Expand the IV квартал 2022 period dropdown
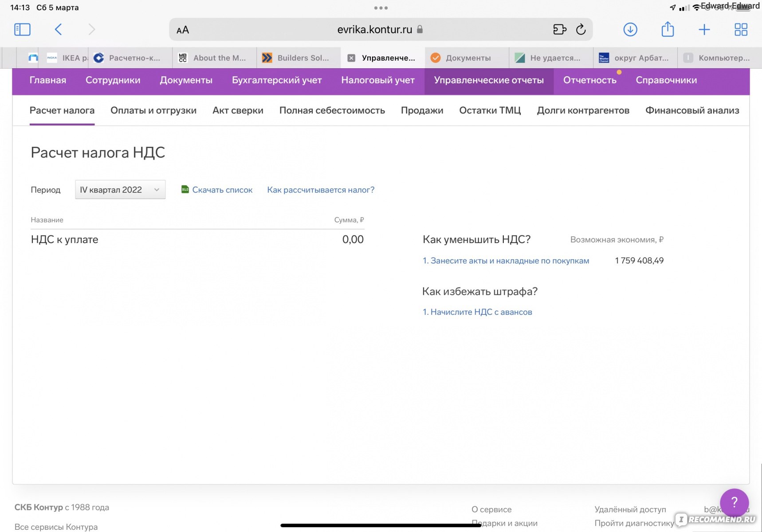The image size is (762, 532). tap(120, 190)
